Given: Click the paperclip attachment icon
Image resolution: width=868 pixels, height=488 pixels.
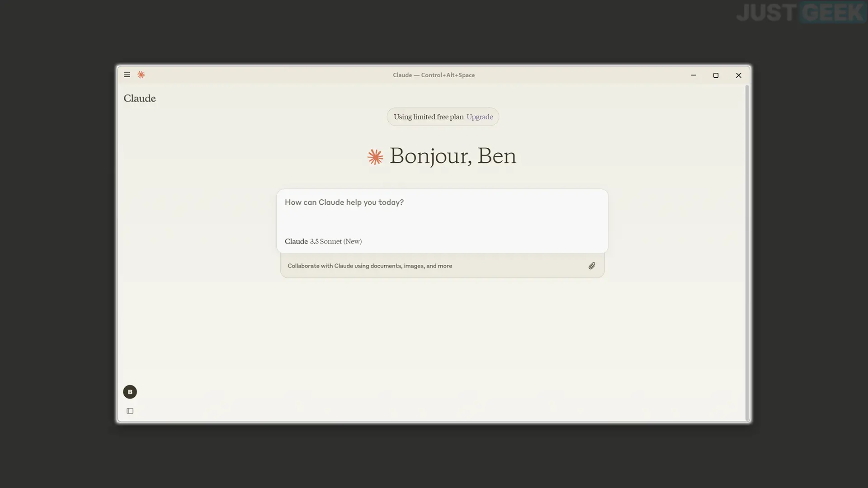Looking at the screenshot, I should 592,266.
